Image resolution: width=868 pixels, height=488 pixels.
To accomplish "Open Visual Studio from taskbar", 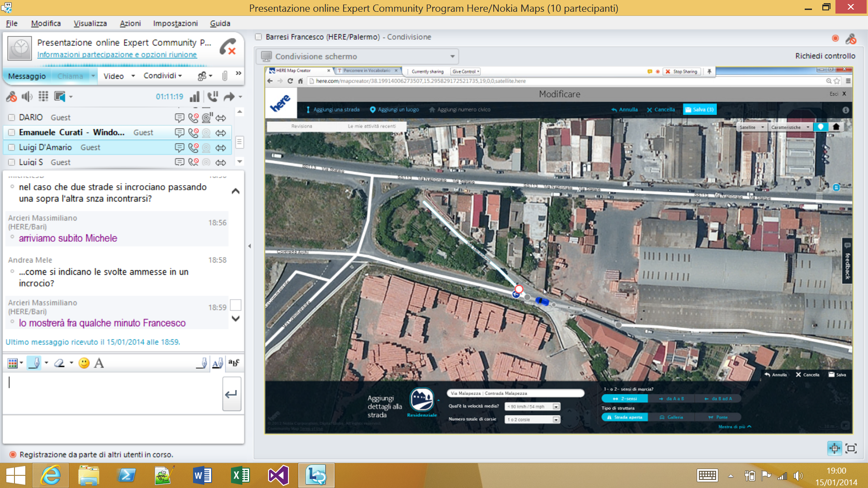I will pyautogui.click(x=278, y=475).
